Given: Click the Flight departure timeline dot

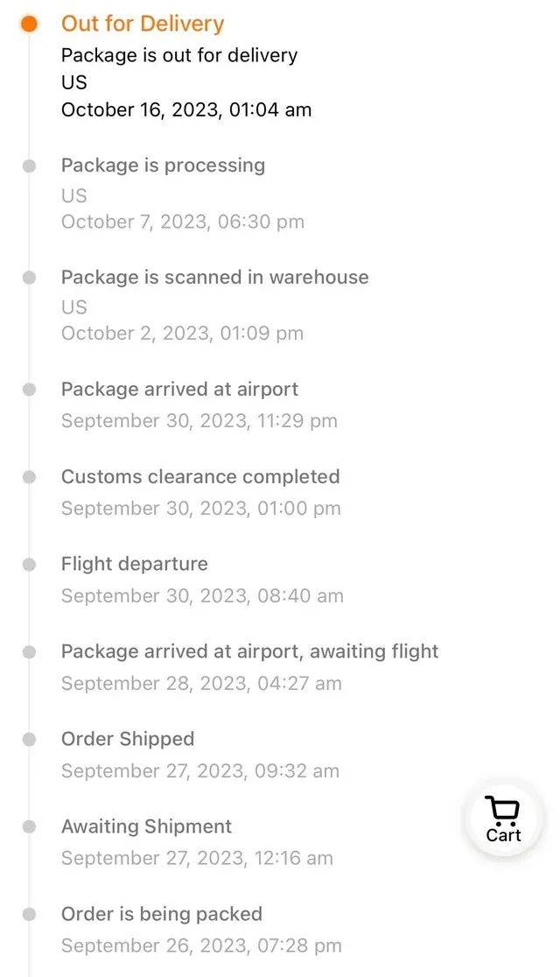Looking at the screenshot, I should tap(30, 565).
